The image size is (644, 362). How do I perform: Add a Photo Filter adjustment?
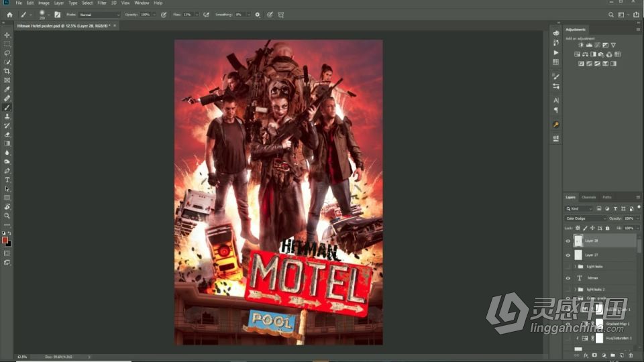601,54
